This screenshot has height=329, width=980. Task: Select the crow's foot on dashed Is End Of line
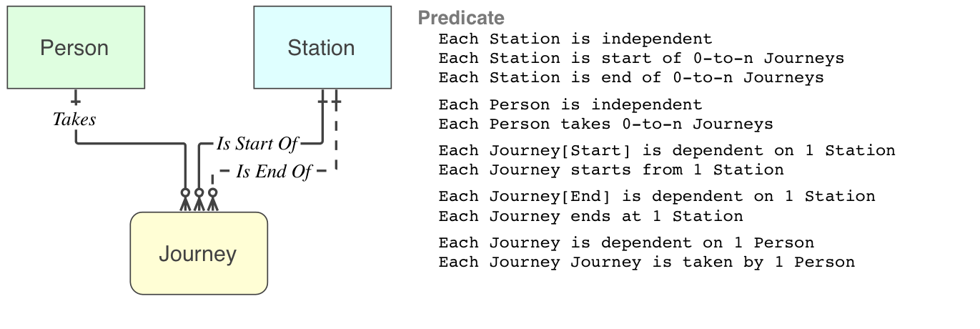212,200
